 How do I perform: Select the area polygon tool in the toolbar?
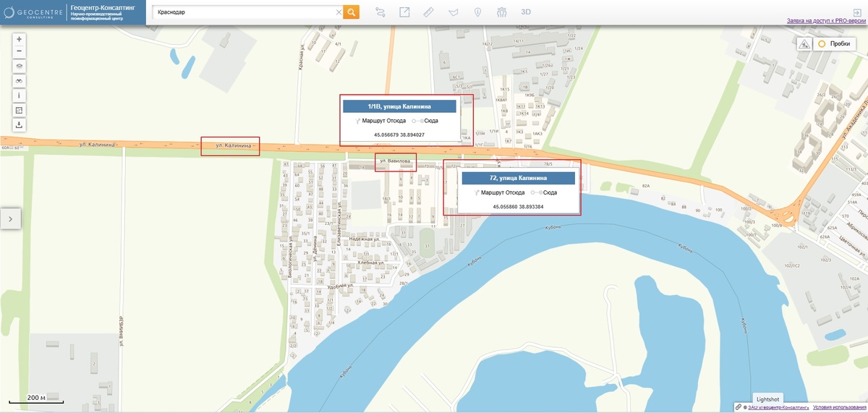point(454,12)
